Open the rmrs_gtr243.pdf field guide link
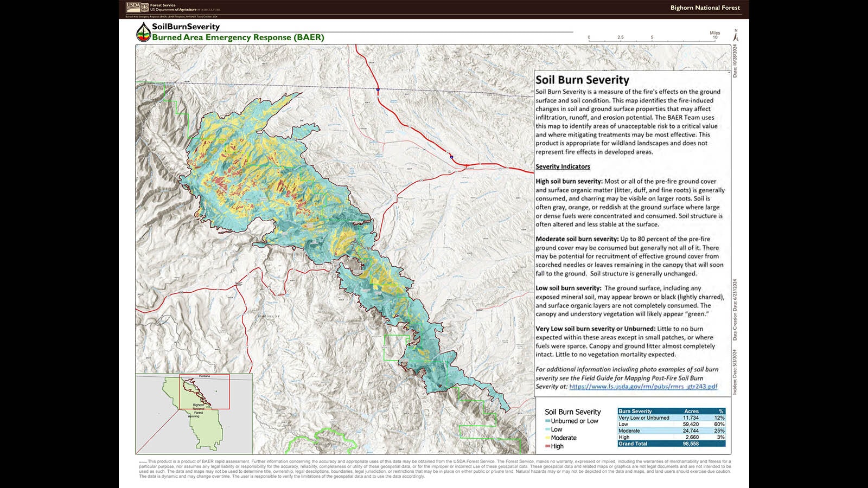The height and width of the screenshot is (488, 868). (643, 387)
